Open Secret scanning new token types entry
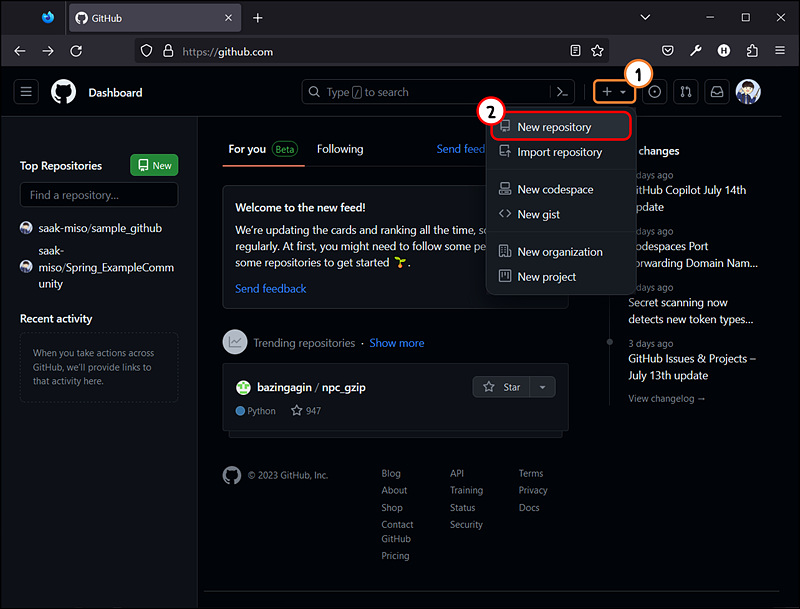 [690, 311]
